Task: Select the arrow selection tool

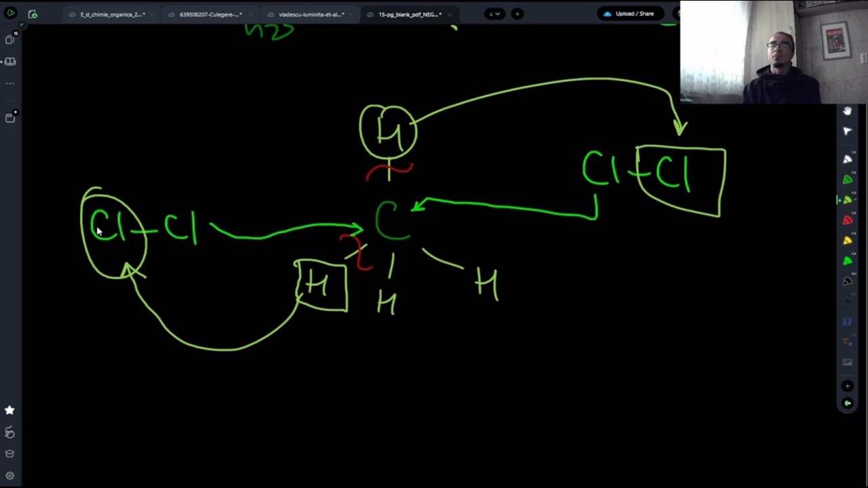Action: (847, 131)
